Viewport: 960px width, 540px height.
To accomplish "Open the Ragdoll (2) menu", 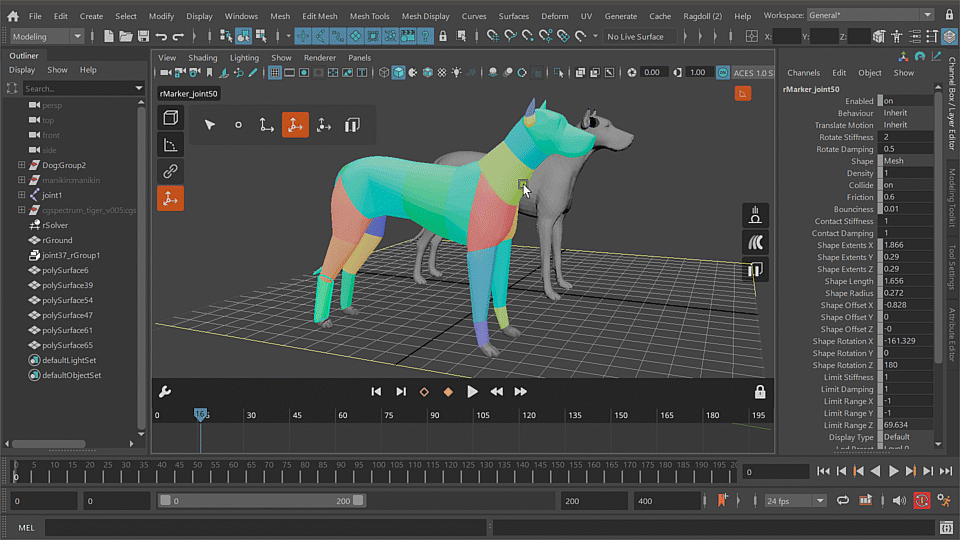I will [x=702, y=16].
